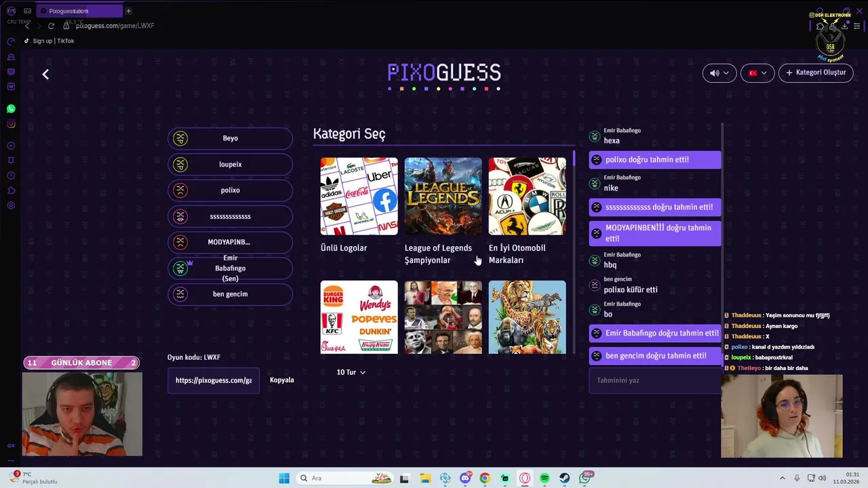This screenshot has width=868, height=488.
Task: Click the Kopyala copy button
Action: pyautogui.click(x=281, y=380)
